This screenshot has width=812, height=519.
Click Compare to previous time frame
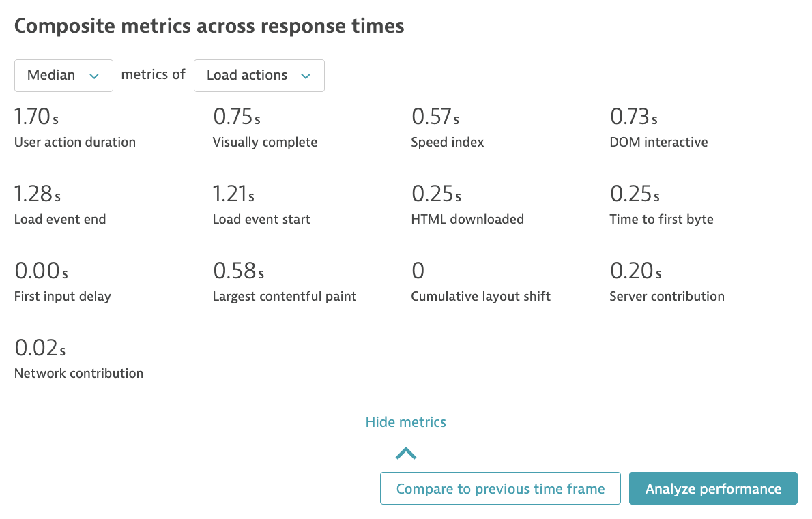click(x=500, y=488)
